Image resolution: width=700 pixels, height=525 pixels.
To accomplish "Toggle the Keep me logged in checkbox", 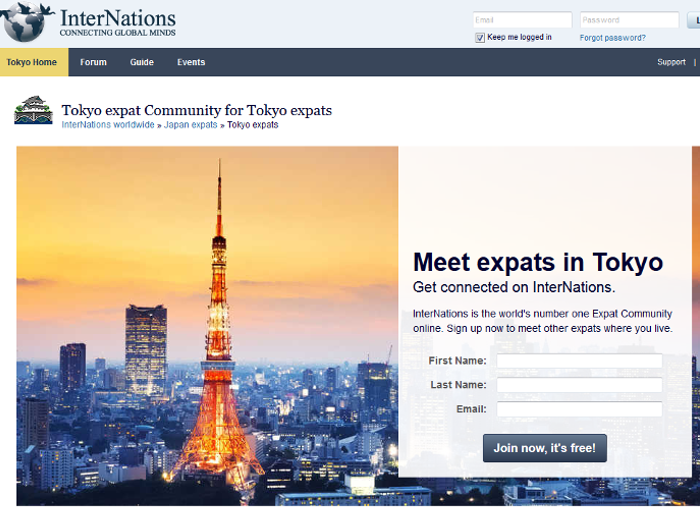I will tap(480, 38).
